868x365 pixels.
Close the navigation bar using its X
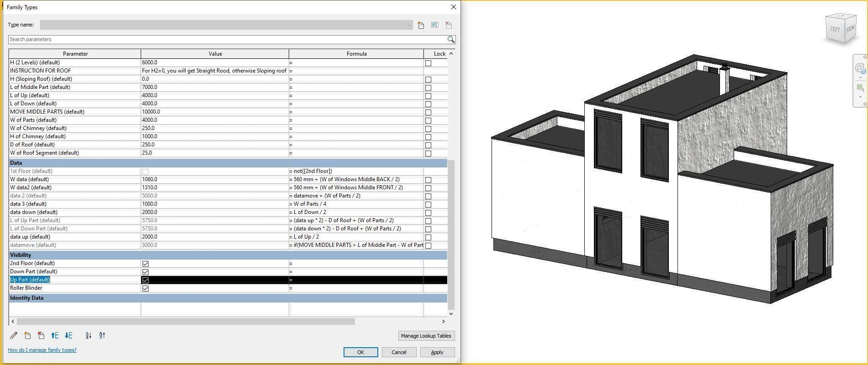tap(865, 57)
